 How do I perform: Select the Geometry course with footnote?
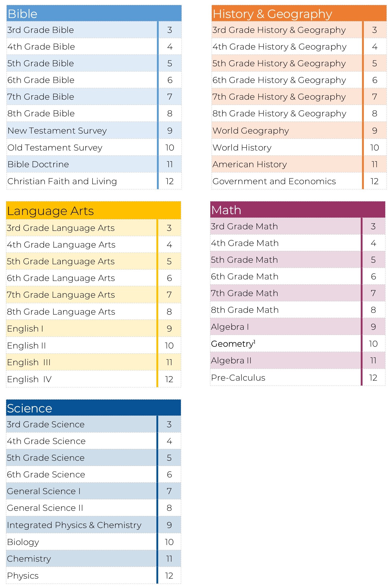pos(233,344)
